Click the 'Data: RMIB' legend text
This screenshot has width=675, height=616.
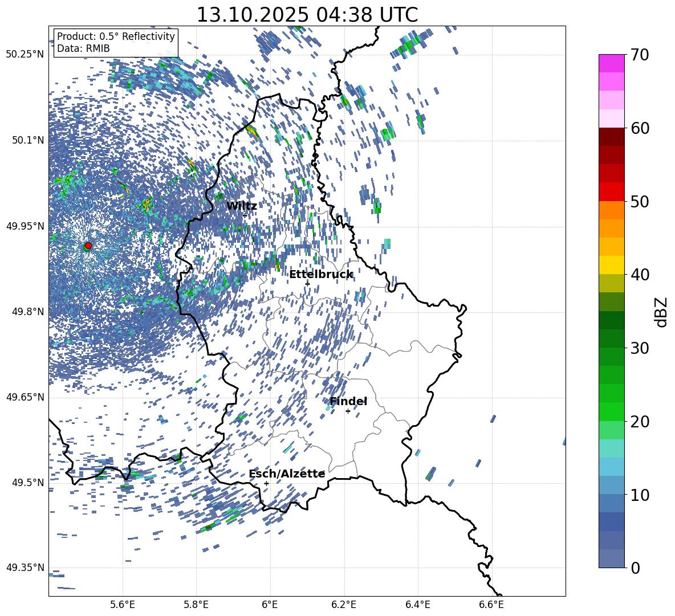point(83,48)
